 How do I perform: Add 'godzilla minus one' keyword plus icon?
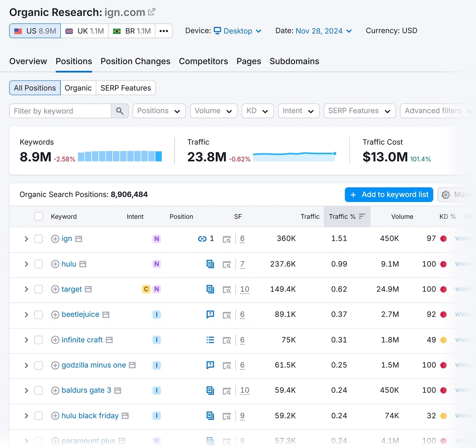pos(55,365)
